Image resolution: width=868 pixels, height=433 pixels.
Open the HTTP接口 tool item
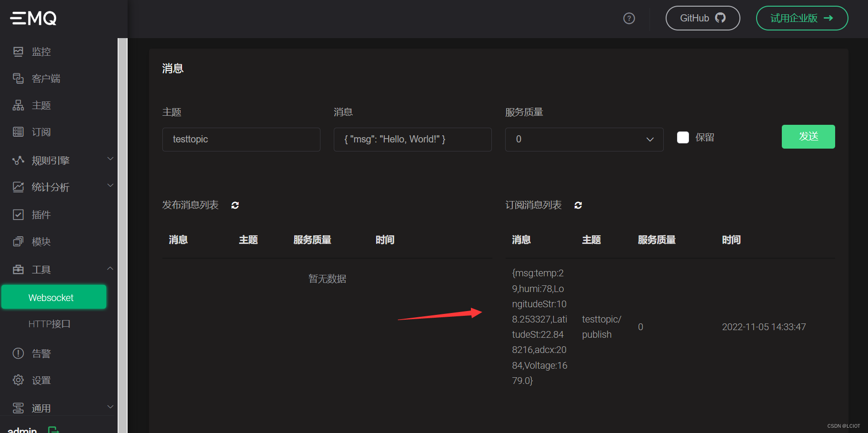(x=50, y=324)
